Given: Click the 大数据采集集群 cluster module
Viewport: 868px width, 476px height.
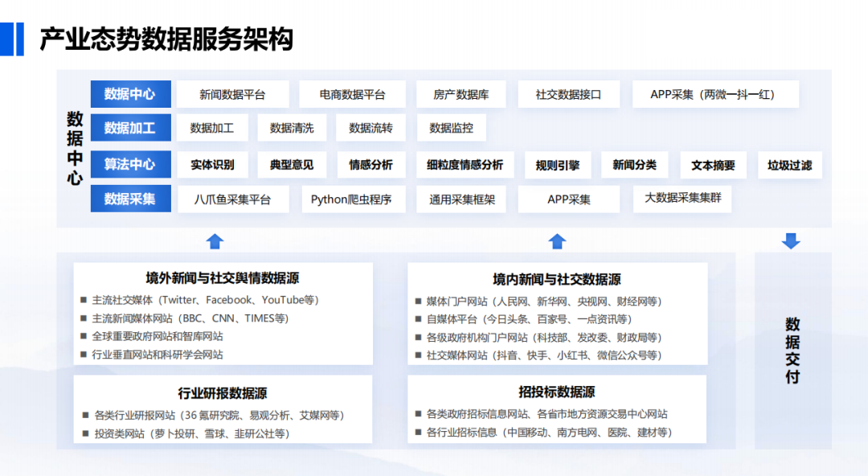Looking at the screenshot, I should click(x=682, y=199).
